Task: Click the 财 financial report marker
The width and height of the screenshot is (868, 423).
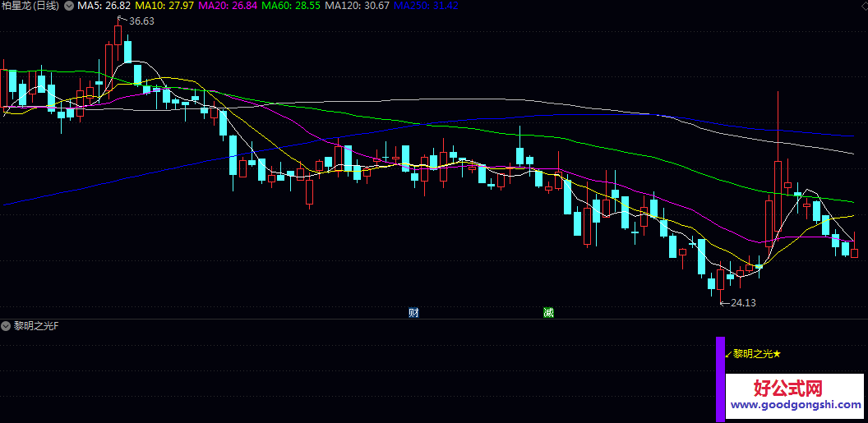Action: (x=413, y=312)
